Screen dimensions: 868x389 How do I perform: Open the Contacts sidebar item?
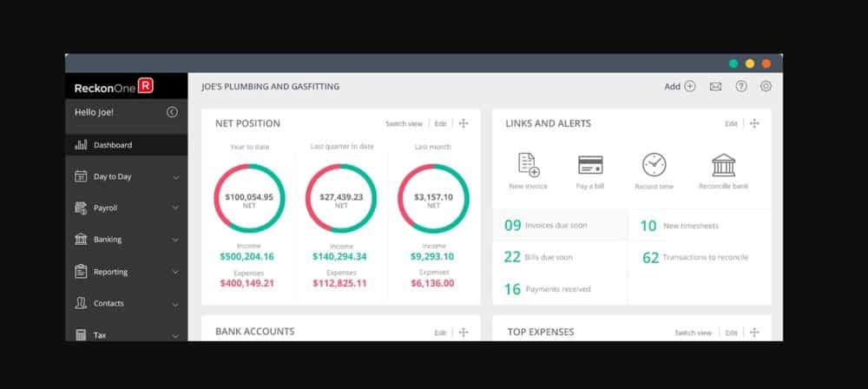click(108, 303)
